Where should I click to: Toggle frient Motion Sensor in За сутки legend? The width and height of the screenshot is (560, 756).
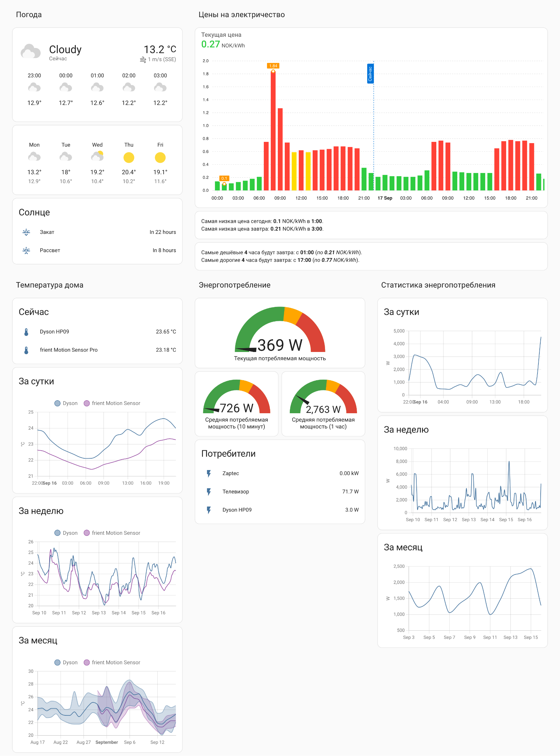pyautogui.click(x=112, y=403)
